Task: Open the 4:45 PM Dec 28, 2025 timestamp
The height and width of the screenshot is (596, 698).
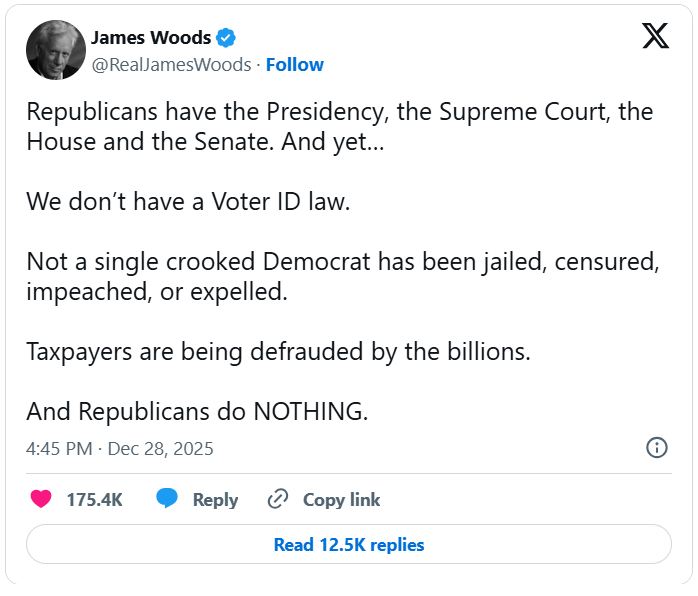Action: click(120, 448)
